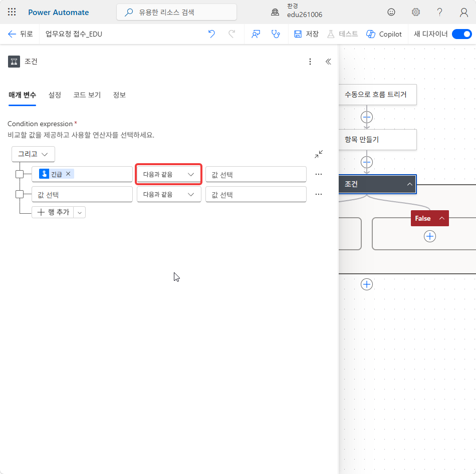Go back with the 뒤로 button

(20, 34)
